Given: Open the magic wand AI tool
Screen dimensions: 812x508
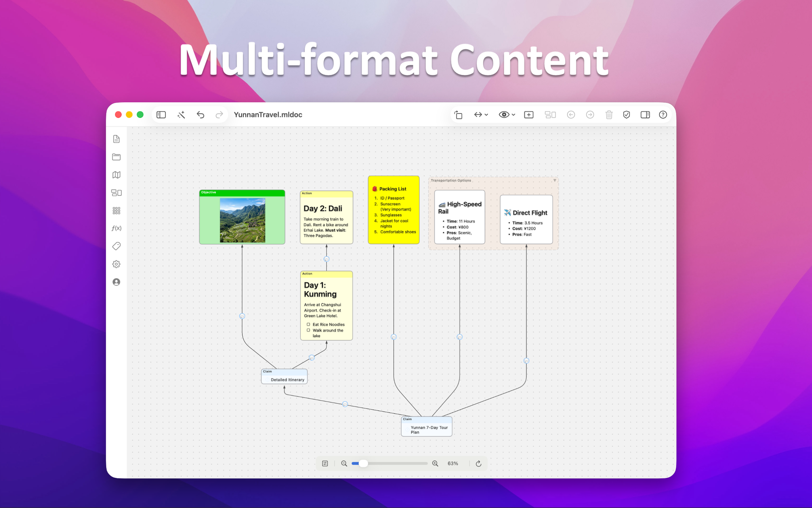Looking at the screenshot, I should point(181,115).
